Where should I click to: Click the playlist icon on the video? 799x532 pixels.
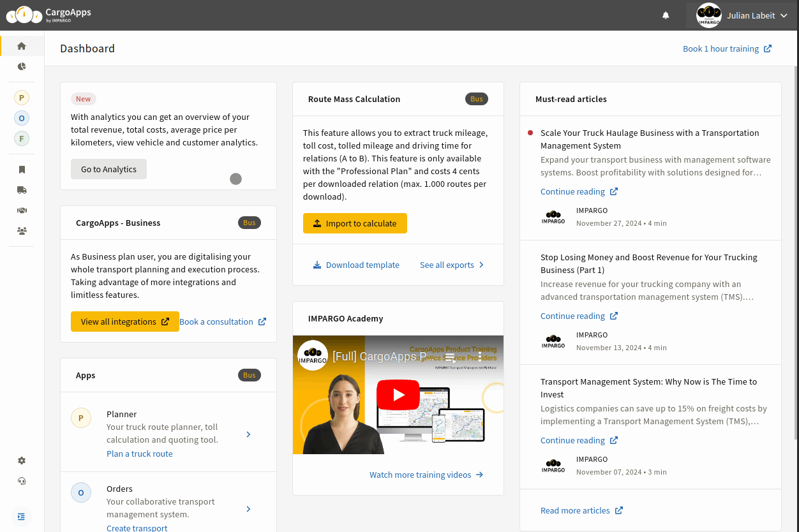pos(450,357)
